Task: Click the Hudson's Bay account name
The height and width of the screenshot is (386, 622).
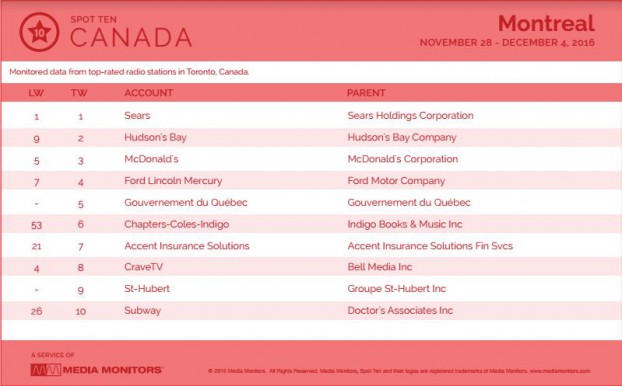Action: [156, 137]
